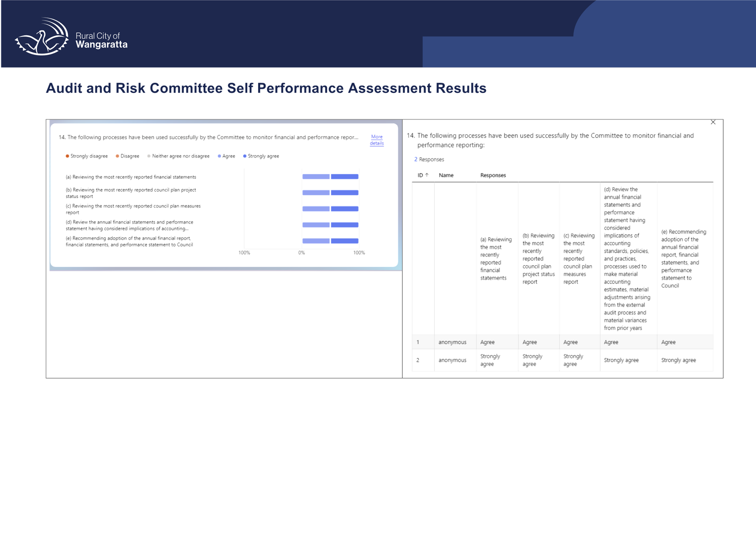This screenshot has height=534, width=756.
Task: Click the Rural City of Wangaratta swan logo
Action: [41, 36]
